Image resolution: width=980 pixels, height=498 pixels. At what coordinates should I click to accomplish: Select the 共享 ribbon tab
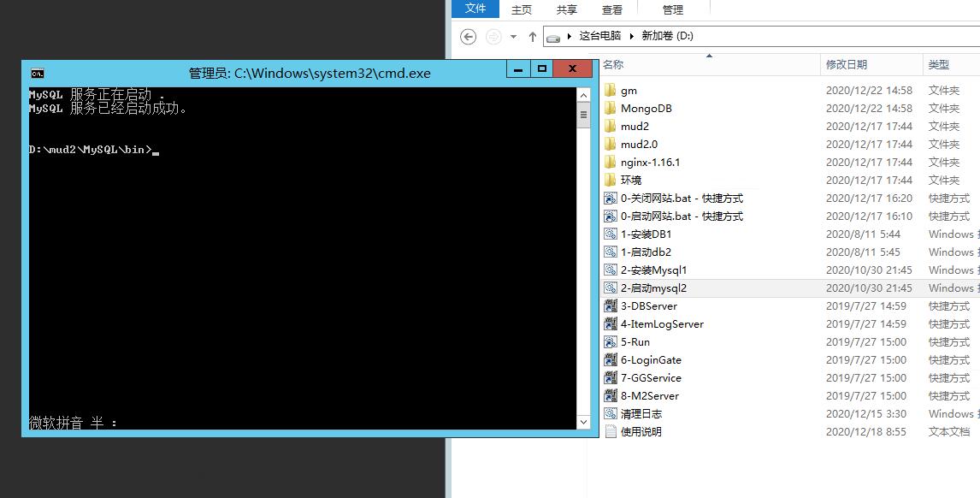[x=567, y=9]
